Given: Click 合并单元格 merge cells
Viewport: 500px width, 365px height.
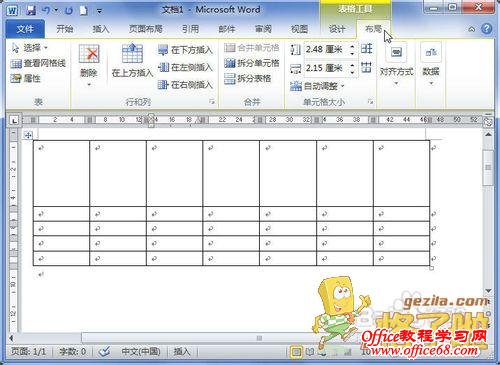Looking at the screenshot, I should click(252, 48).
